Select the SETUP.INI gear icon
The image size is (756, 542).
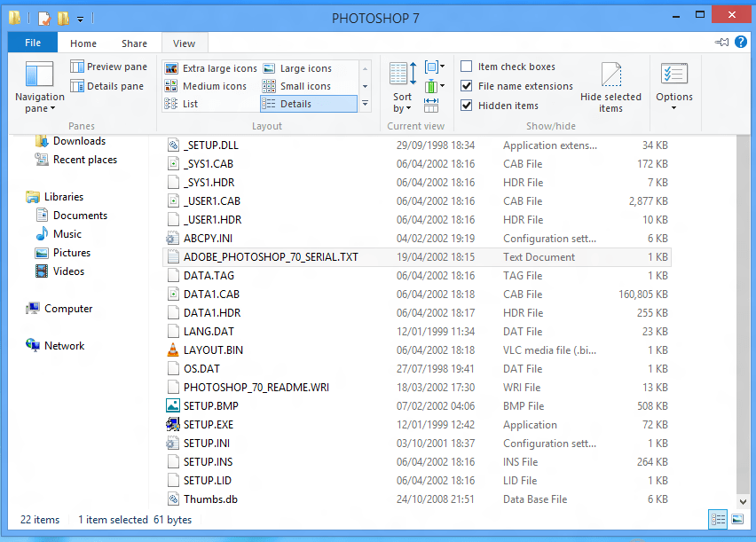[173, 444]
